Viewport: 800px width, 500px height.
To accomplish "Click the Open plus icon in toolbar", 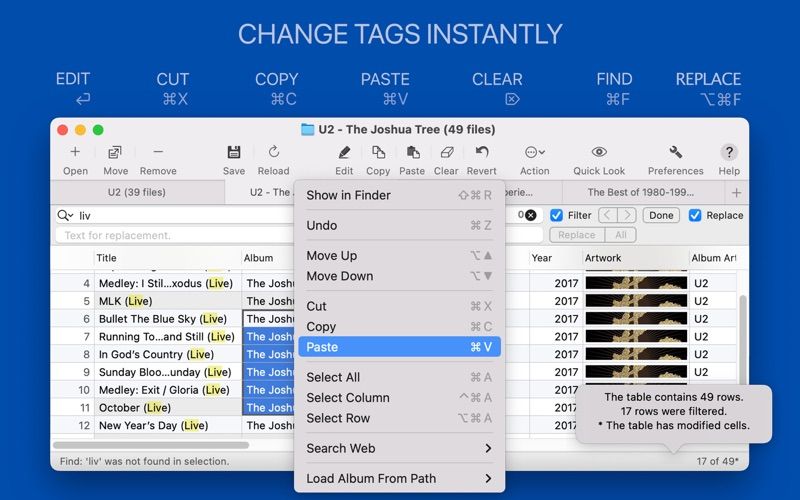I will [x=75, y=152].
